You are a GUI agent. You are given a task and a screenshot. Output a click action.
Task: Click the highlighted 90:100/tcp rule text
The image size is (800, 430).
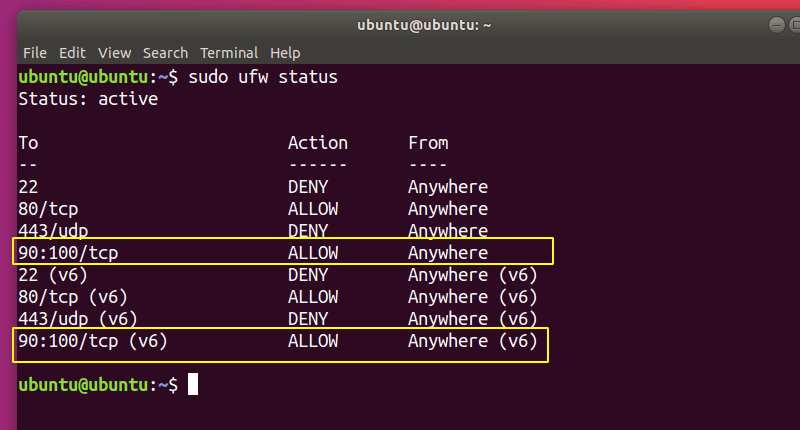point(68,253)
